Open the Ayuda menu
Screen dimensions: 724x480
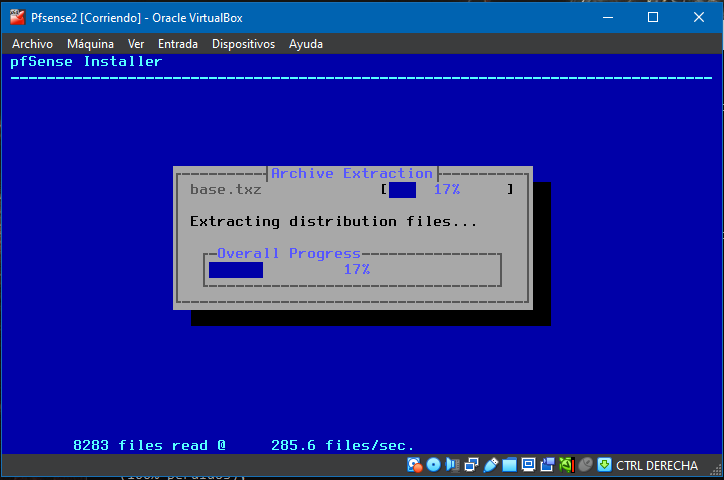[306, 44]
